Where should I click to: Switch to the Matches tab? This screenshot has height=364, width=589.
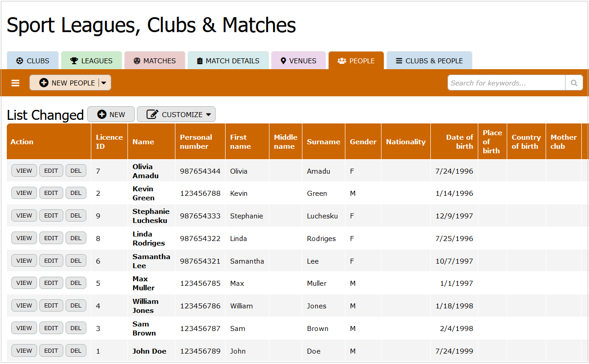[155, 61]
